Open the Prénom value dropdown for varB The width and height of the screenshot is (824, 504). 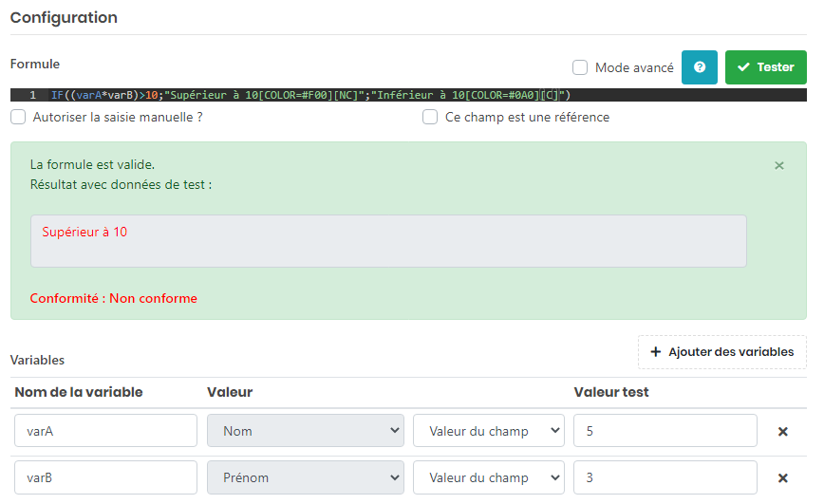306,477
